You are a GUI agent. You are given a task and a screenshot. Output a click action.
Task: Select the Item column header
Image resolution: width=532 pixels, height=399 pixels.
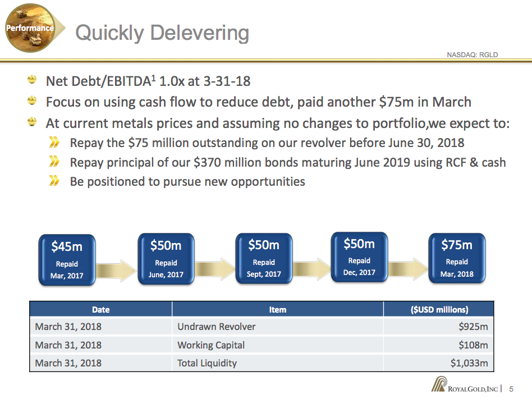tap(277, 309)
